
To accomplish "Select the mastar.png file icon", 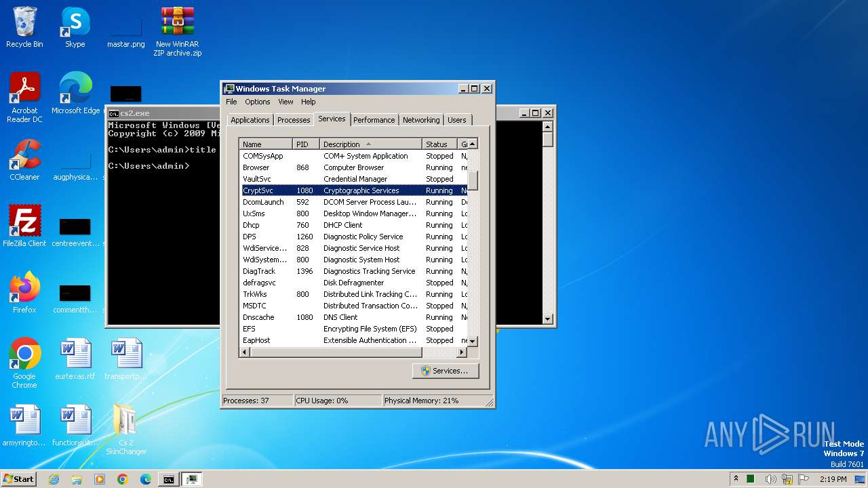I will [x=126, y=30].
